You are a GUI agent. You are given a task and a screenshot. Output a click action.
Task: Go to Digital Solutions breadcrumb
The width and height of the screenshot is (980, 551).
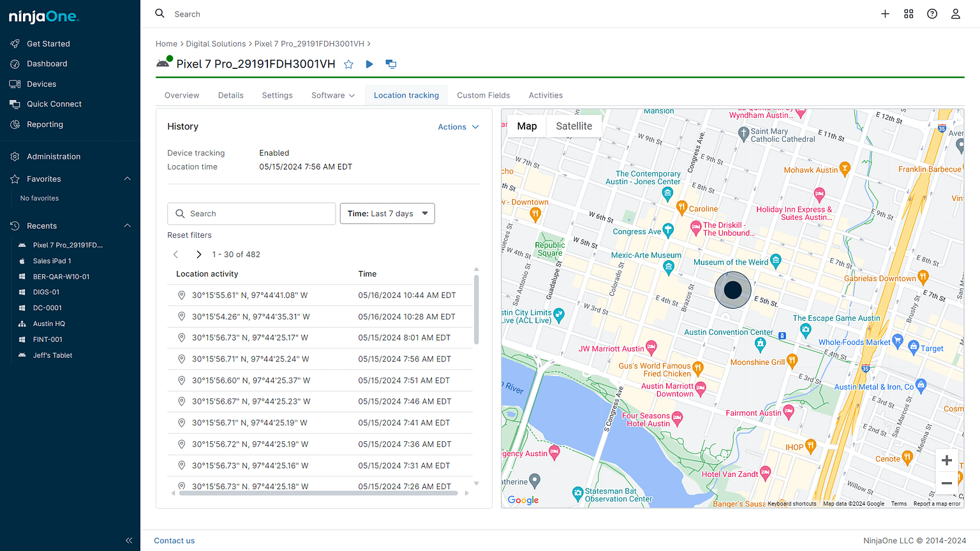pos(216,44)
